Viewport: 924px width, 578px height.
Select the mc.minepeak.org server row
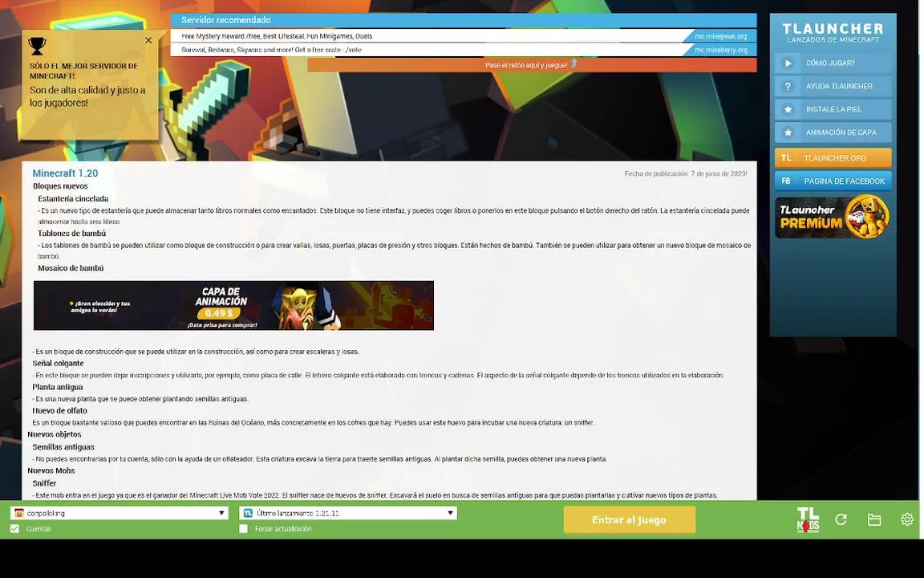463,36
